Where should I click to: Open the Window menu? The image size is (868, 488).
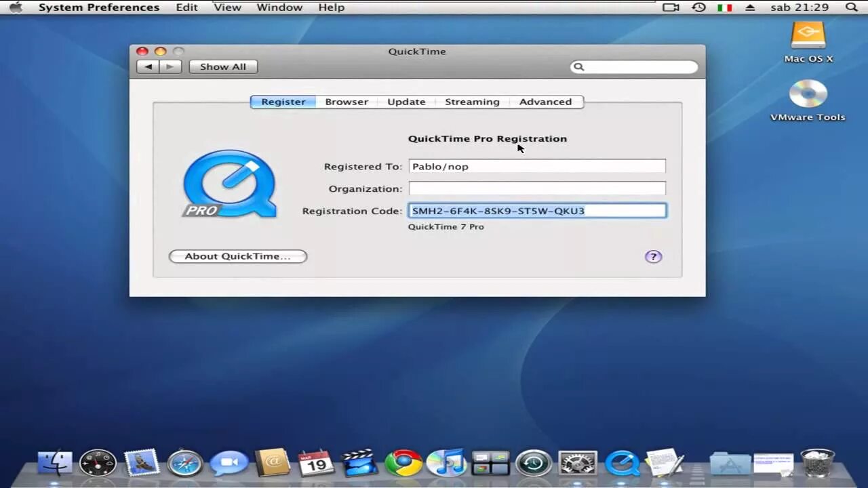coord(279,7)
